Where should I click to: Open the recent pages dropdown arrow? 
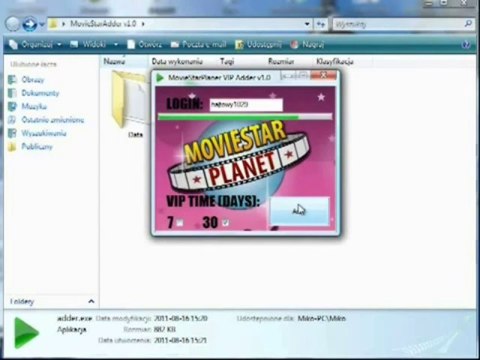(42, 24)
